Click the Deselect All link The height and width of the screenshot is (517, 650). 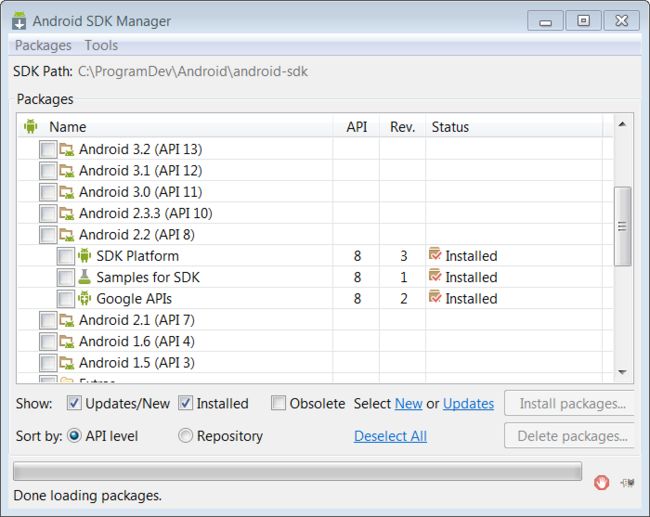pyautogui.click(x=390, y=436)
